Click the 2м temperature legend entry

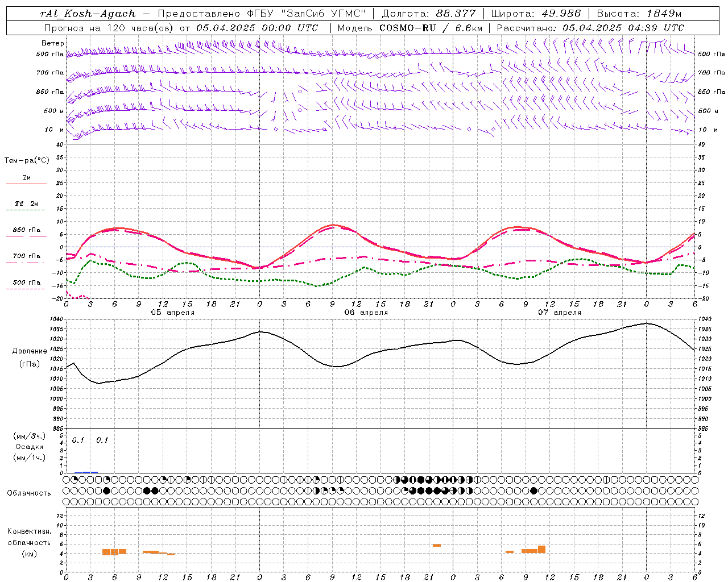tap(27, 177)
